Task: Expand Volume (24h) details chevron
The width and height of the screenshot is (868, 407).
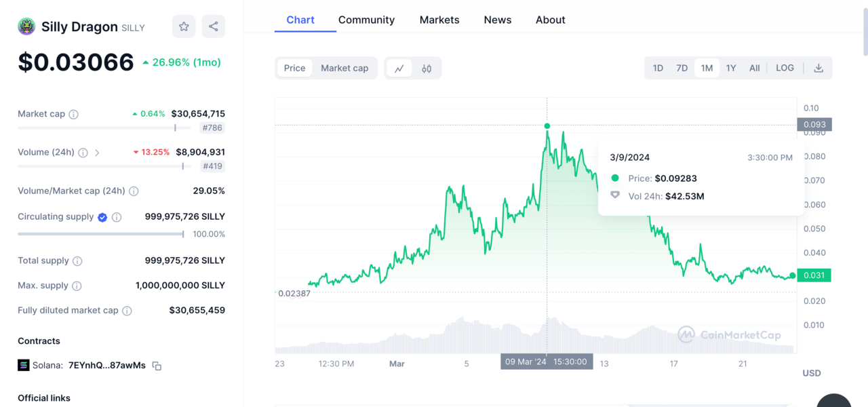Action: [97, 153]
